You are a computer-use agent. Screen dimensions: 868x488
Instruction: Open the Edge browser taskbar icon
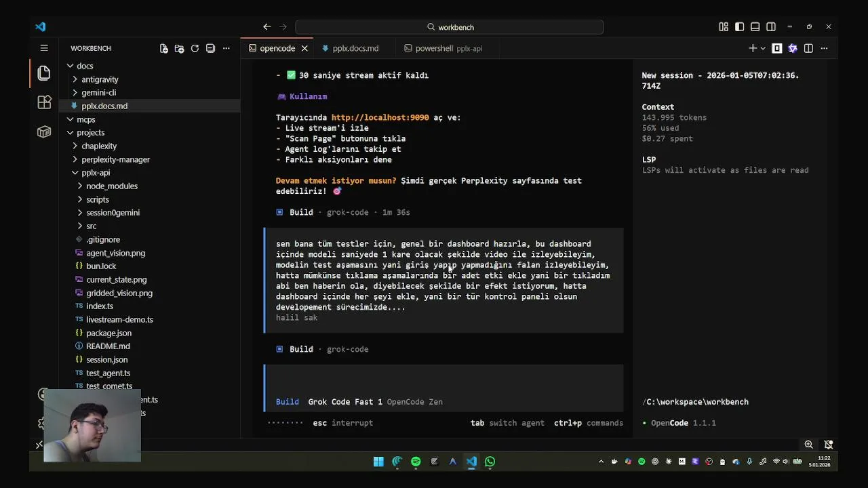pos(397,462)
